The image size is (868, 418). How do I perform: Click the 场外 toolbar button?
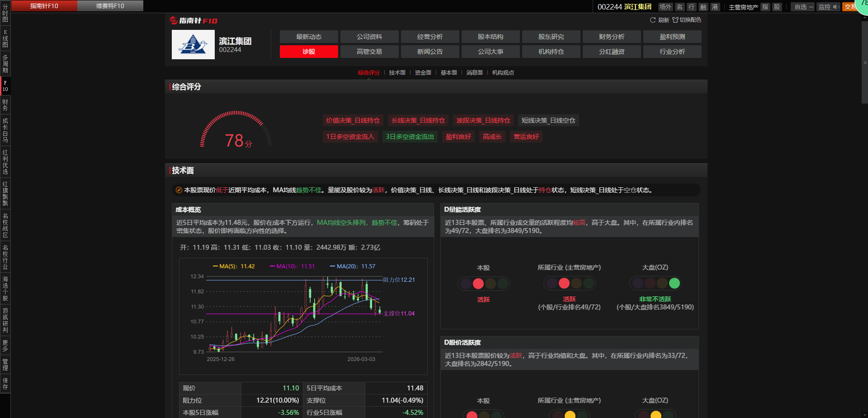(x=665, y=7)
